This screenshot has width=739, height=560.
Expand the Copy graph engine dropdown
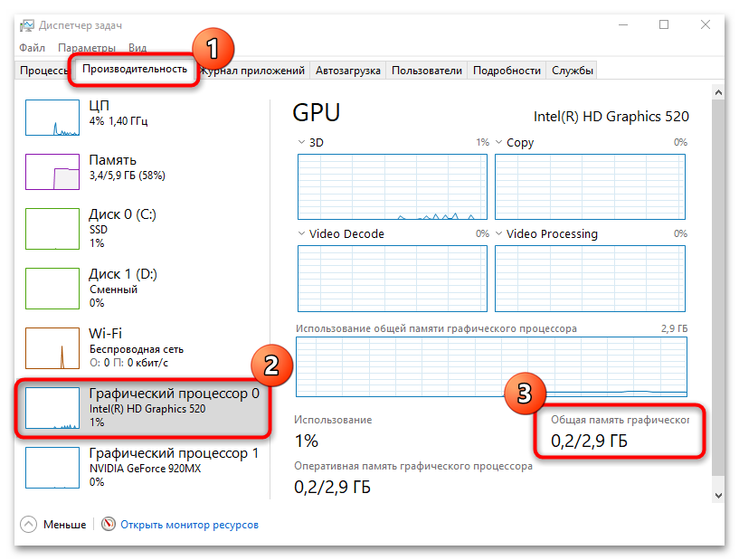point(499,143)
